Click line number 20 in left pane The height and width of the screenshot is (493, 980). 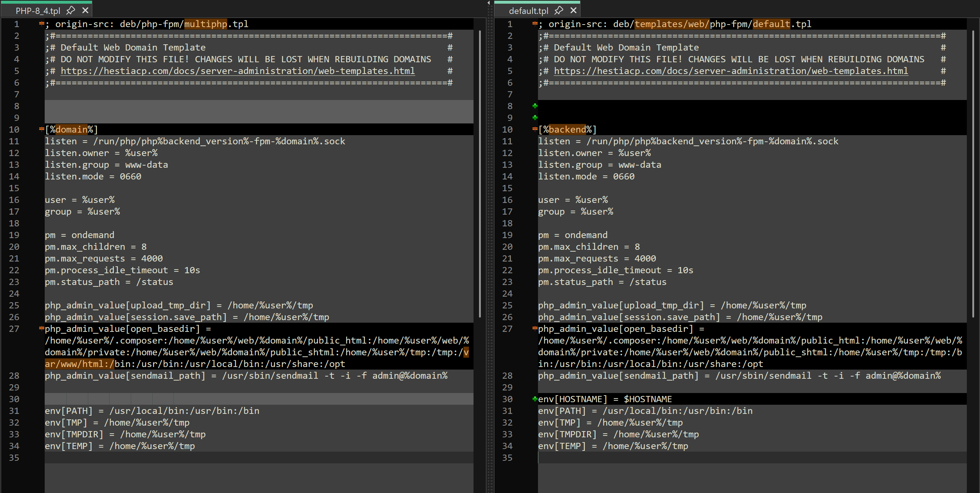(14, 246)
